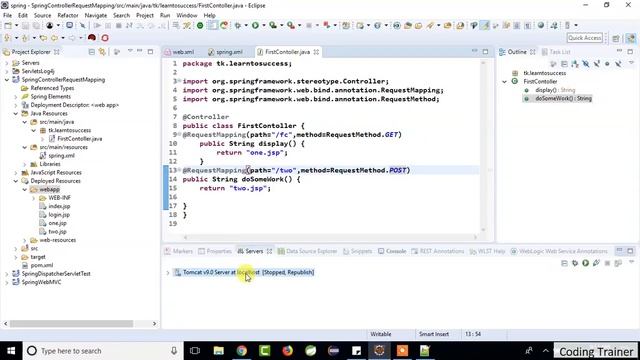This screenshot has height=360, width=640.
Task: Collapse the Java Resources node
Action: (x=16, y=113)
